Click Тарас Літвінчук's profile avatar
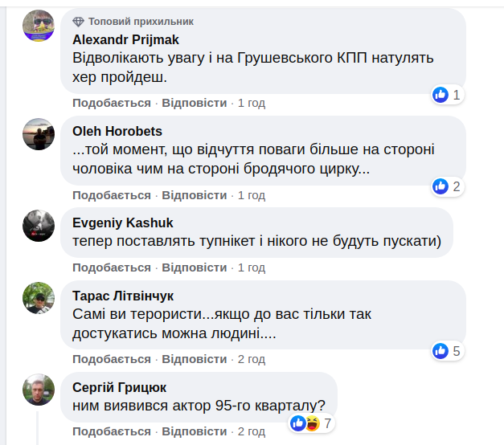Viewport: 504px width, 445px height. [38, 299]
